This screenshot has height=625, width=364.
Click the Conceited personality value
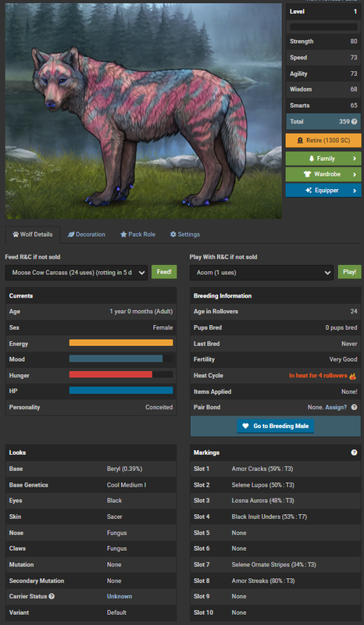(x=159, y=407)
